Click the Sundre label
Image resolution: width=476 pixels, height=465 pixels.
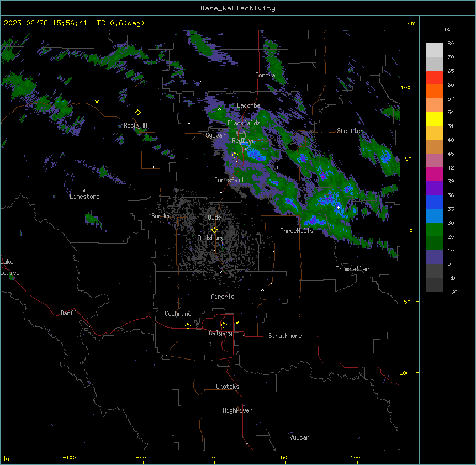pyautogui.click(x=161, y=216)
